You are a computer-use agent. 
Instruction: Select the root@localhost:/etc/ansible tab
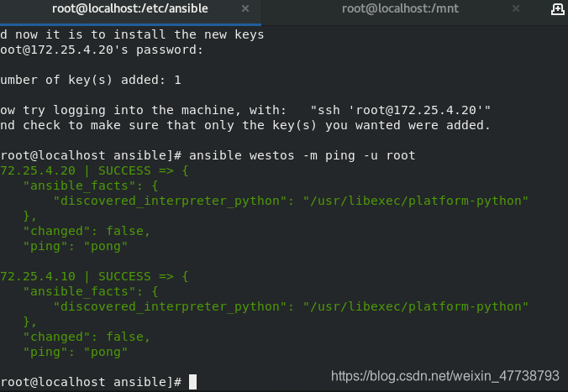click(129, 8)
